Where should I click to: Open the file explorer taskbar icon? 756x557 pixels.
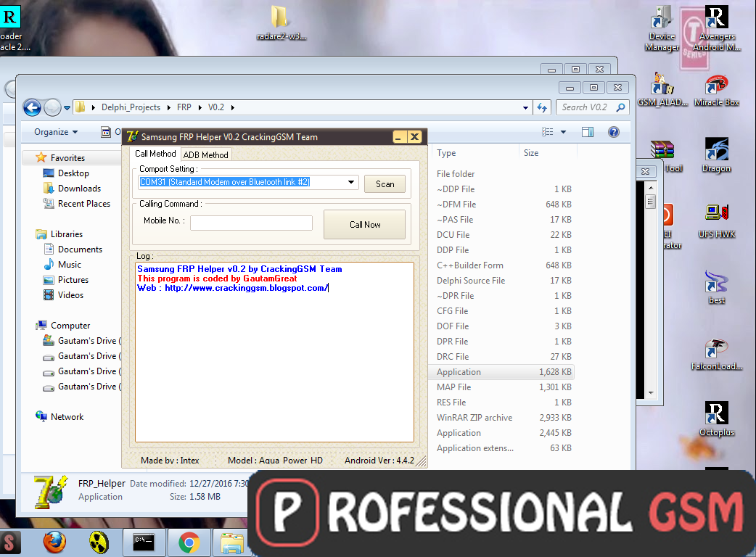point(232,543)
